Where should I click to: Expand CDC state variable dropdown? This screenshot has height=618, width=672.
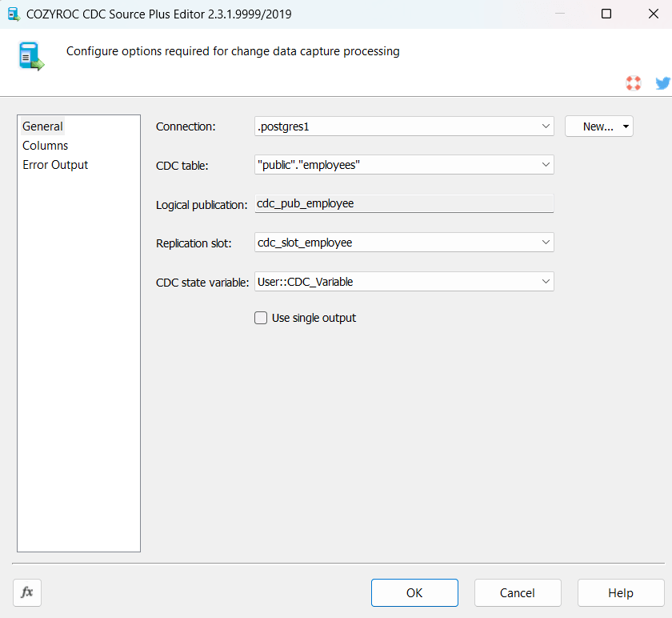tap(546, 281)
